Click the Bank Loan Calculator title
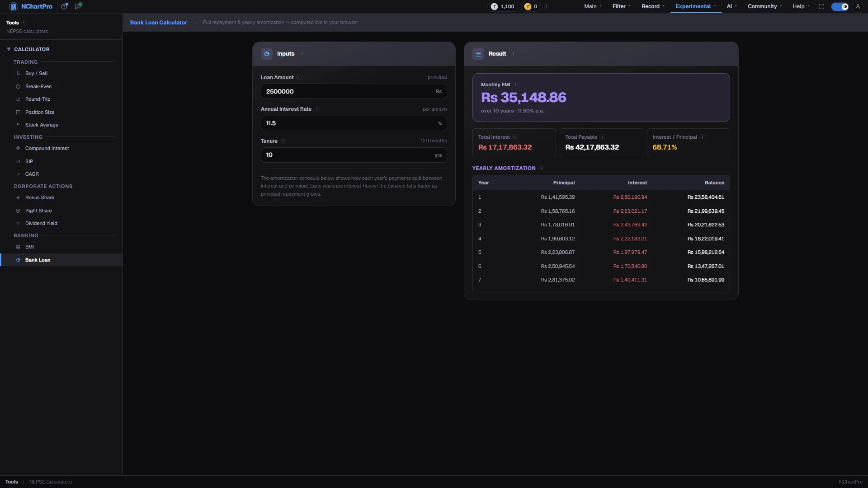868x488 pixels. 158,23
